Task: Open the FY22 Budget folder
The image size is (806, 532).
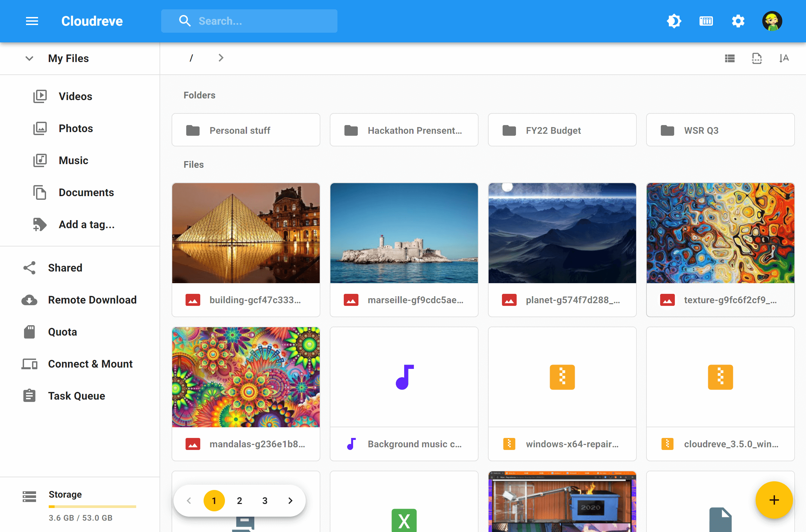Action: (x=562, y=130)
